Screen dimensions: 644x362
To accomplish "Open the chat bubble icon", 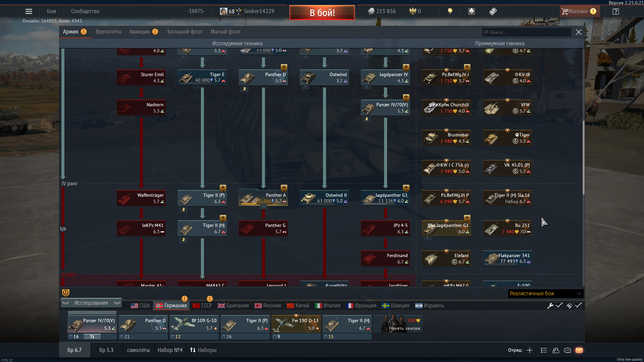I will click(568, 350).
